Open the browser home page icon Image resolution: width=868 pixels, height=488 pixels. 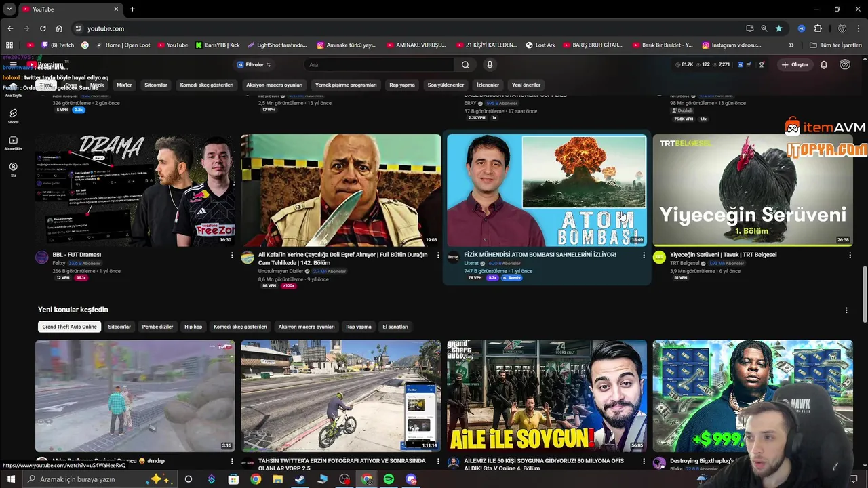pyautogui.click(x=59, y=28)
